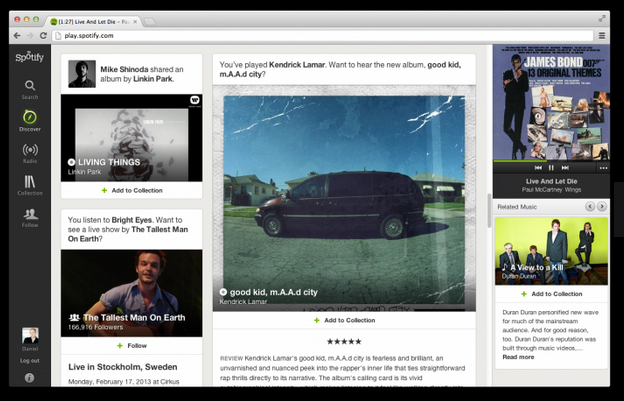Show previous related music item

coord(590,206)
